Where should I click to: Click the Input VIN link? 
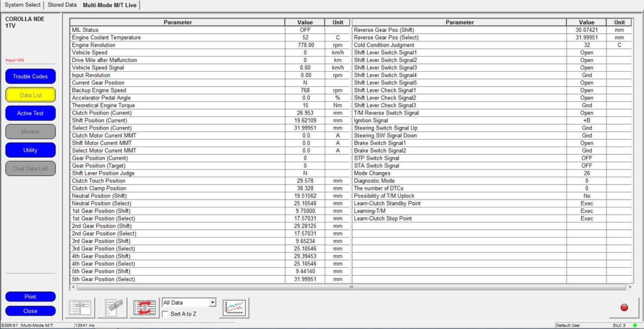tap(14, 60)
